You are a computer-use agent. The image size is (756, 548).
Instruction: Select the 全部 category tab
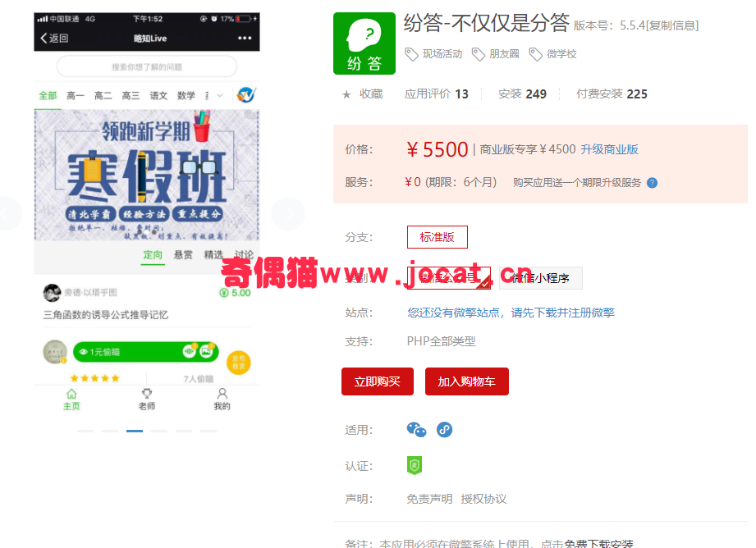click(48, 96)
